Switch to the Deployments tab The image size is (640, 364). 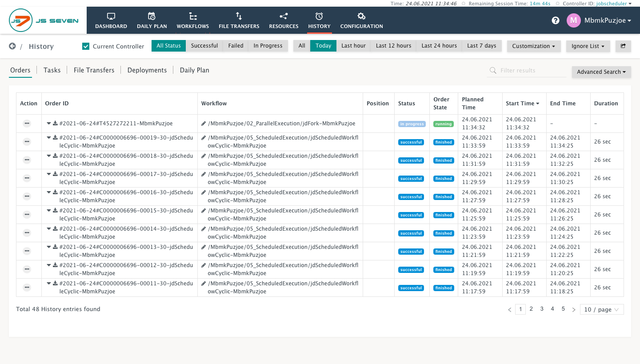tap(147, 70)
